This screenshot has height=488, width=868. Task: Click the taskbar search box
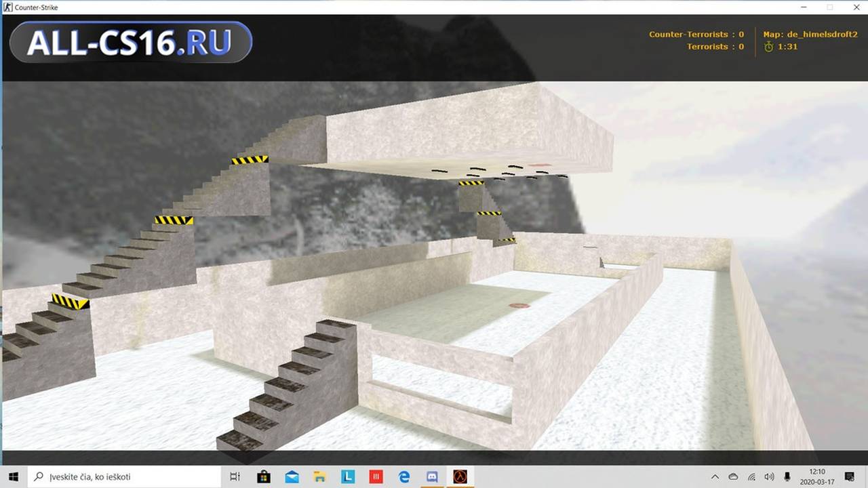(x=125, y=476)
